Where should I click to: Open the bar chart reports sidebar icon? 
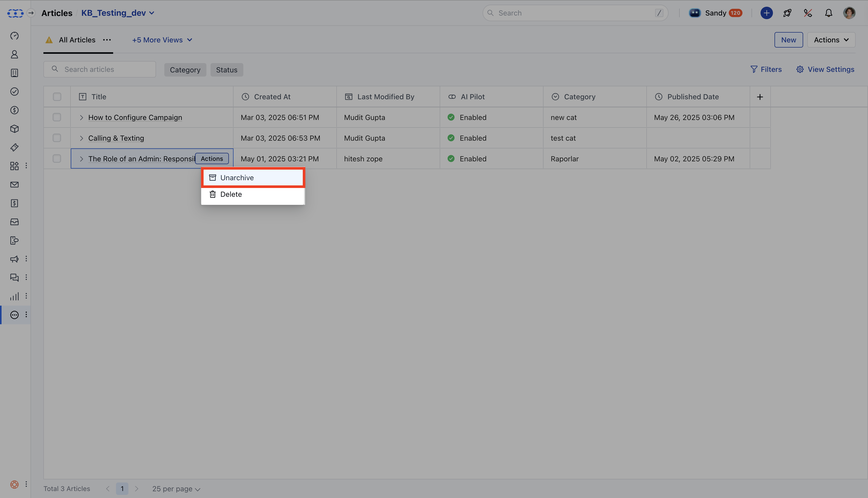pos(14,296)
